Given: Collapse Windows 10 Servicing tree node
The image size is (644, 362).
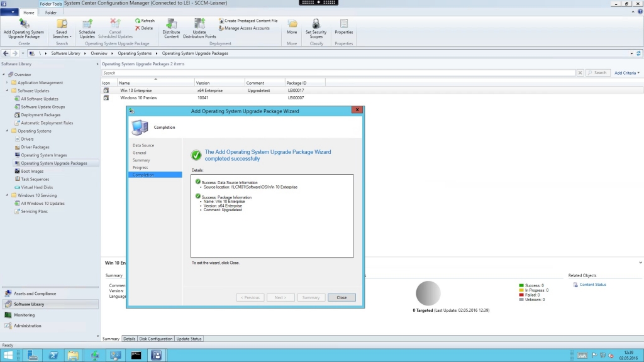Looking at the screenshot, I should [7, 195].
